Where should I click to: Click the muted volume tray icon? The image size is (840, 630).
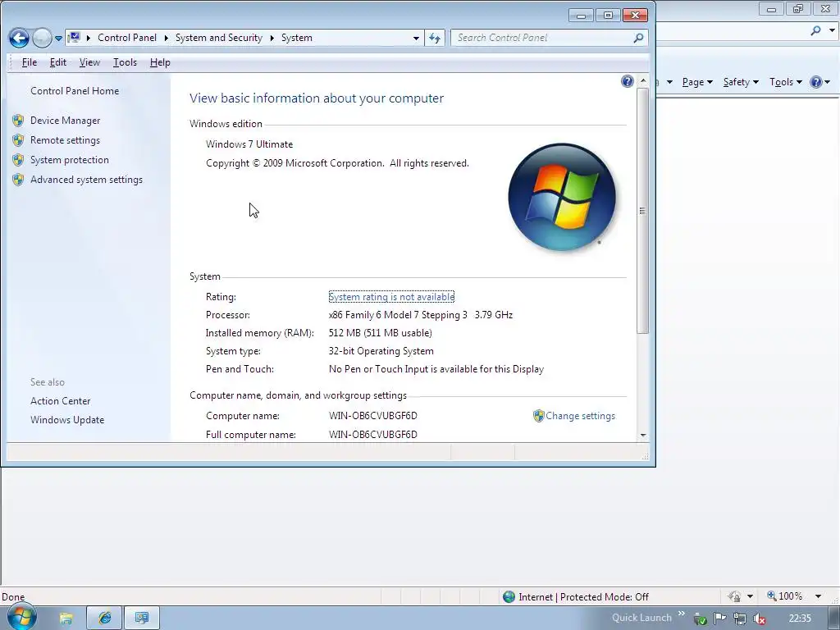[x=759, y=619]
